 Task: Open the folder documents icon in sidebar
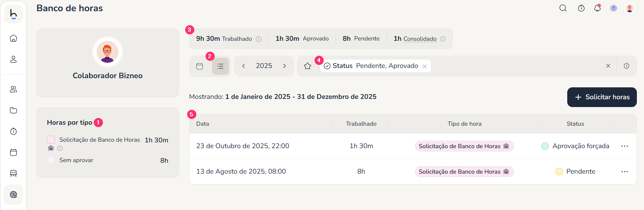(x=14, y=110)
